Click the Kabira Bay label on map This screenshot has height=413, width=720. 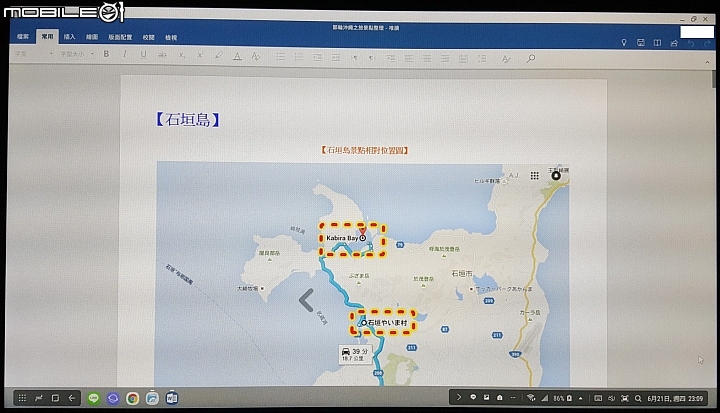point(342,238)
